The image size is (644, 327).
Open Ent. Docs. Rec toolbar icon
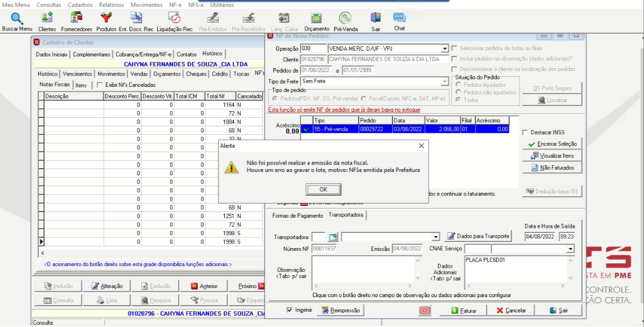(x=136, y=18)
